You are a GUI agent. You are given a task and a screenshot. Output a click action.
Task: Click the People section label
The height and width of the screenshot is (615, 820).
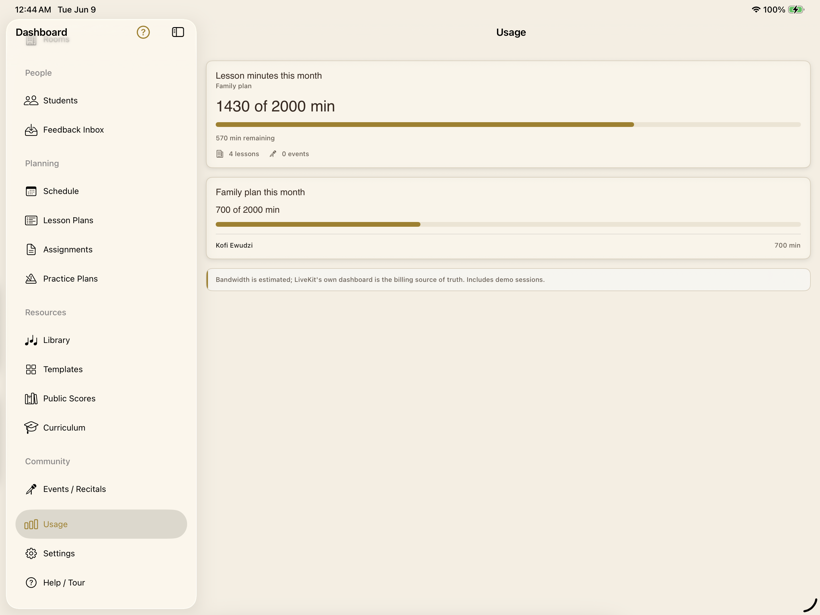tap(38, 73)
